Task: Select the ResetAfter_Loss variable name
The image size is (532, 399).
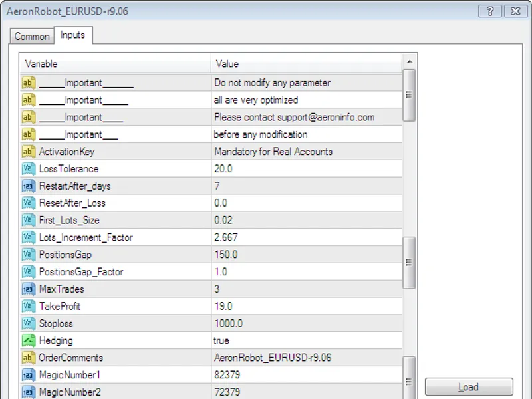Action: pyautogui.click(x=72, y=203)
